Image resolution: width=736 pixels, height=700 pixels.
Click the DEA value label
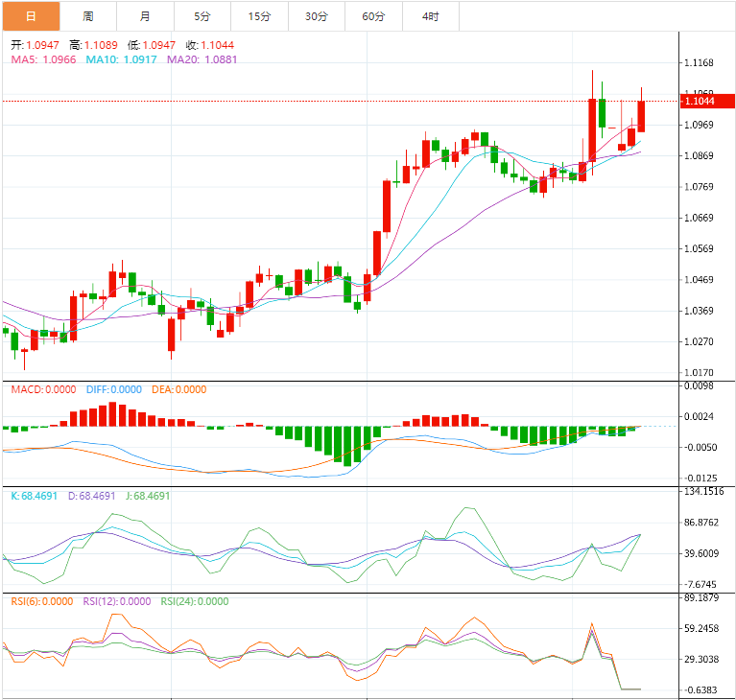click(x=178, y=389)
